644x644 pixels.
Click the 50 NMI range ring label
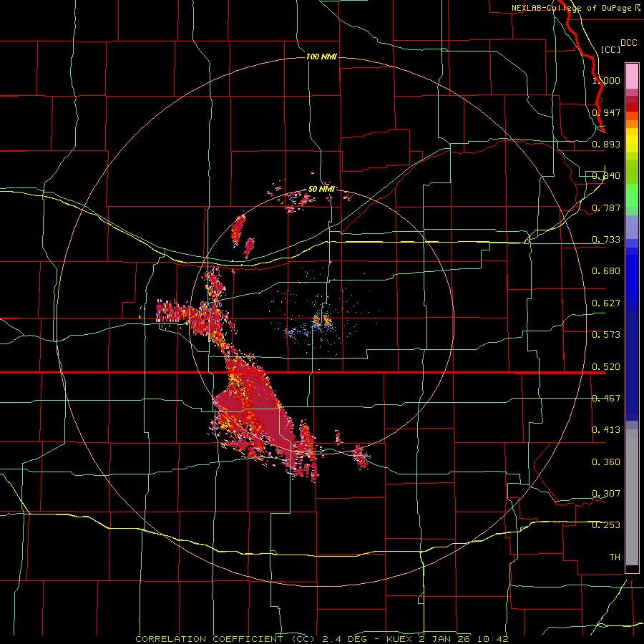[321, 189]
